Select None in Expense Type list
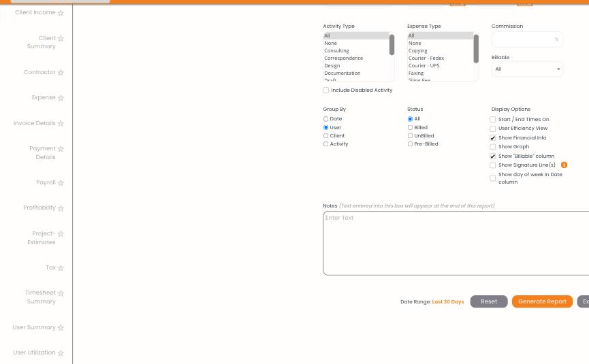Screen dimensions: 589x364 [x=441, y=43]
